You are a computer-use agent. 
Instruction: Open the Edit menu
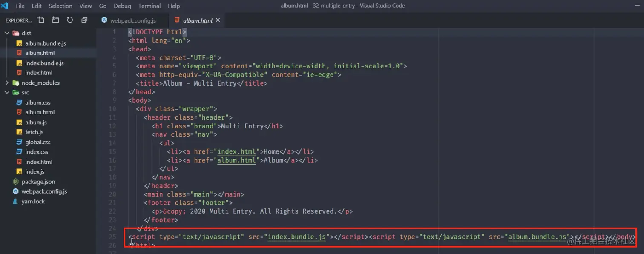pos(37,6)
